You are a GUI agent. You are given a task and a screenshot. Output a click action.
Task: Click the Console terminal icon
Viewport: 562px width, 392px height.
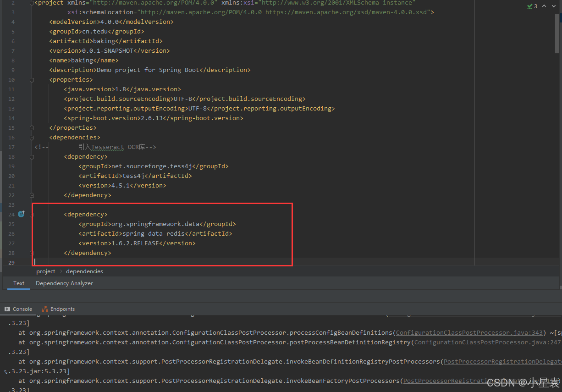(x=7, y=309)
